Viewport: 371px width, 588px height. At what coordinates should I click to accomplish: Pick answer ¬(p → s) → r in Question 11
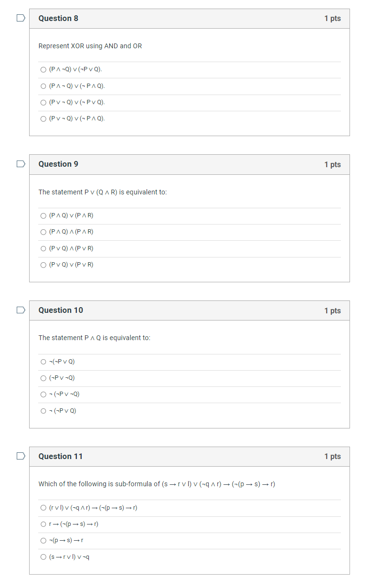43,540
